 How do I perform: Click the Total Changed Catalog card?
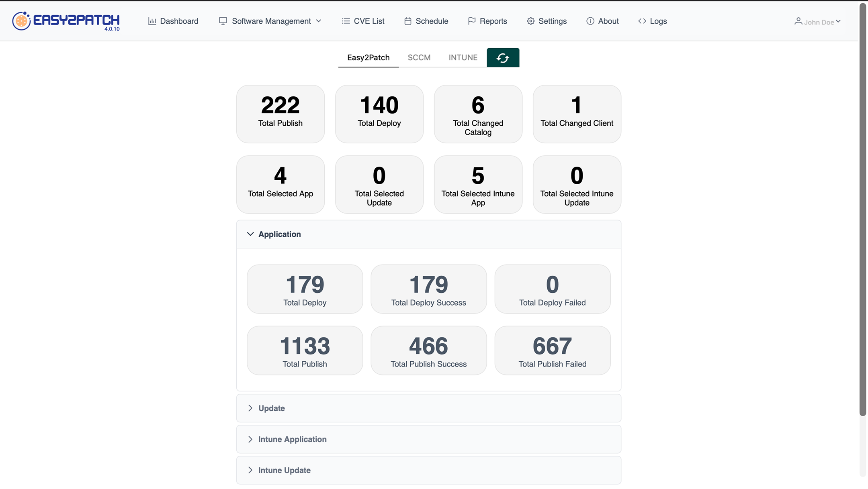pyautogui.click(x=478, y=114)
